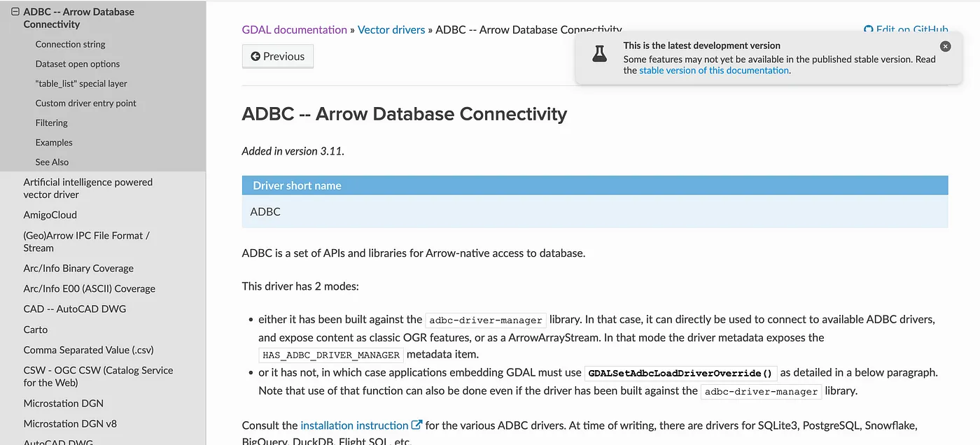Screen dimensions: 980x445
Task: Open the Vector drivers breadcrumb
Action: click(391, 30)
